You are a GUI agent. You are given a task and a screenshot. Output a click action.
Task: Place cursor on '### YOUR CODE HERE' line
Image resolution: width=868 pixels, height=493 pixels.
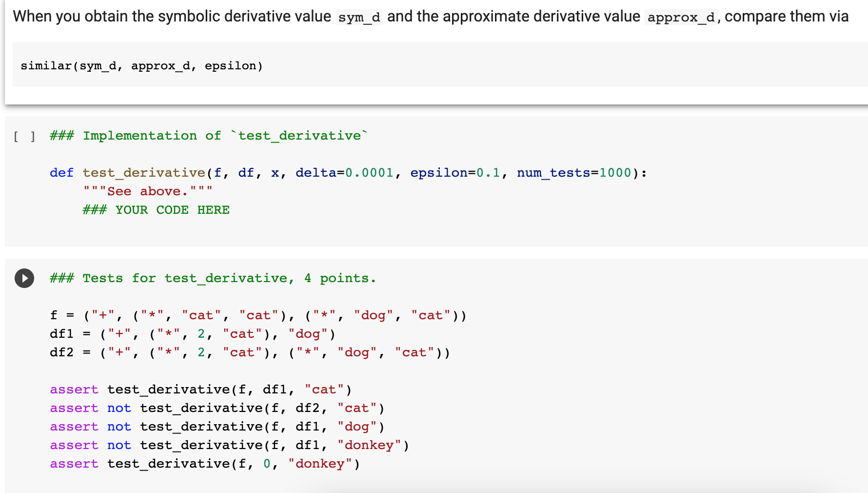coord(156,210)
